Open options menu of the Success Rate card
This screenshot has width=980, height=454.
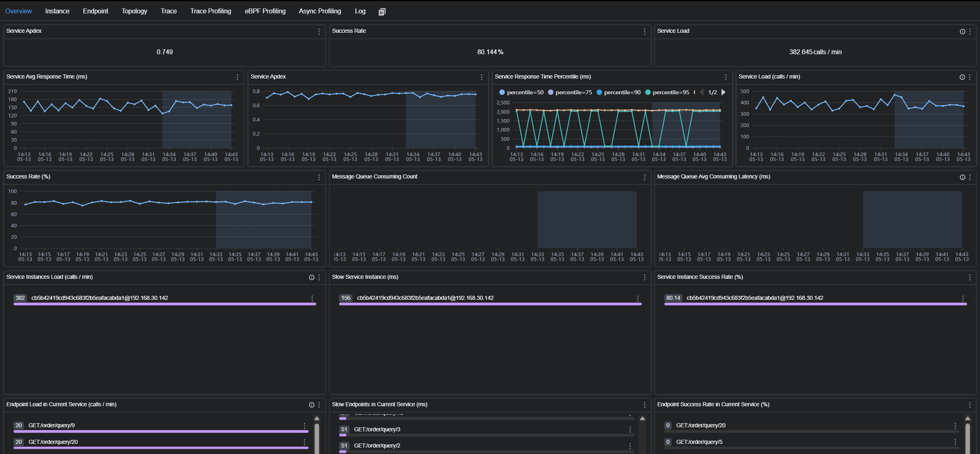[x=644, y=32]
